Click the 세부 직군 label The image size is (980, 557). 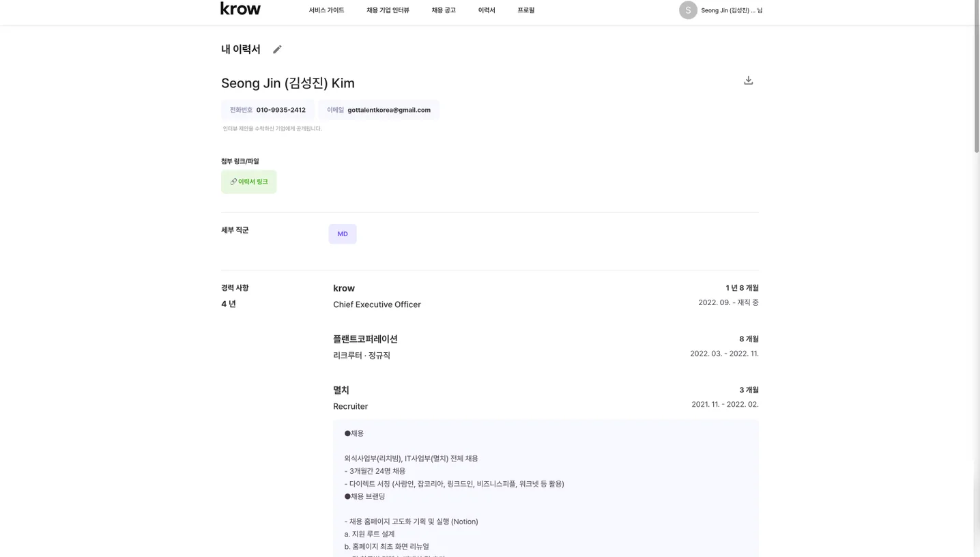(235, 230)
